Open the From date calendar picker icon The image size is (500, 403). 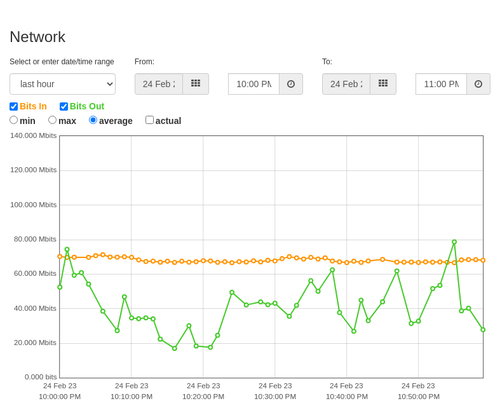(196, 84)
